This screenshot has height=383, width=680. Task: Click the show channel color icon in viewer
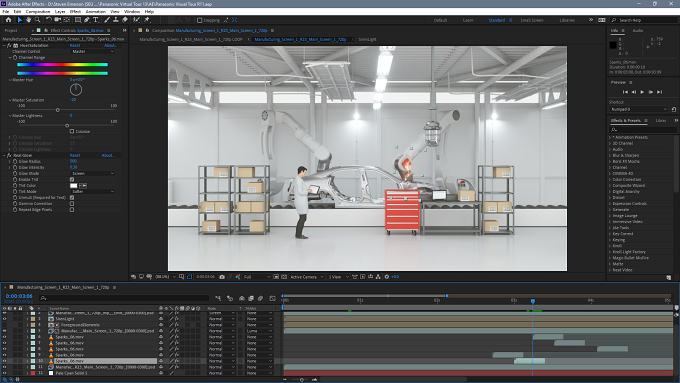point(238,277)
